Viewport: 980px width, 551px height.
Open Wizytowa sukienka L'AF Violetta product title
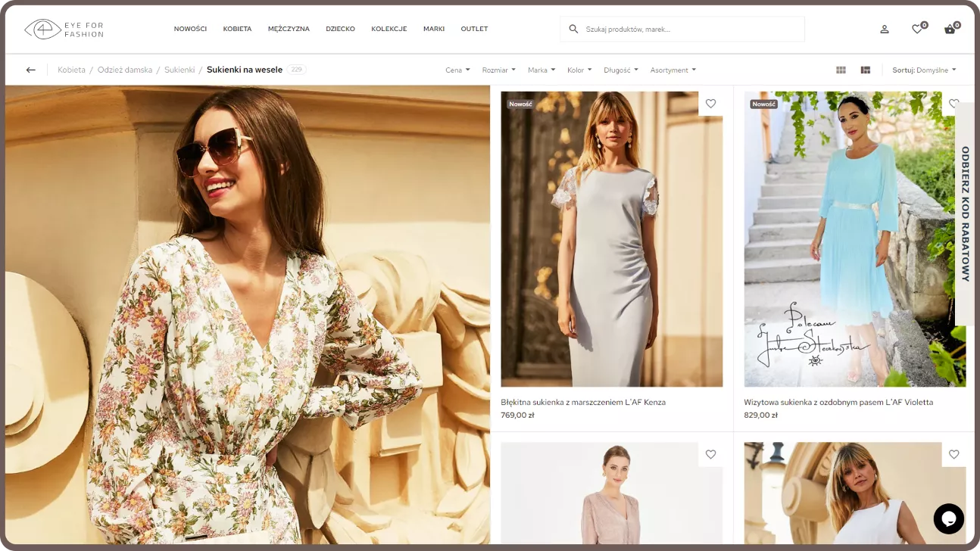pyautogui.click(x=838, y=402)
